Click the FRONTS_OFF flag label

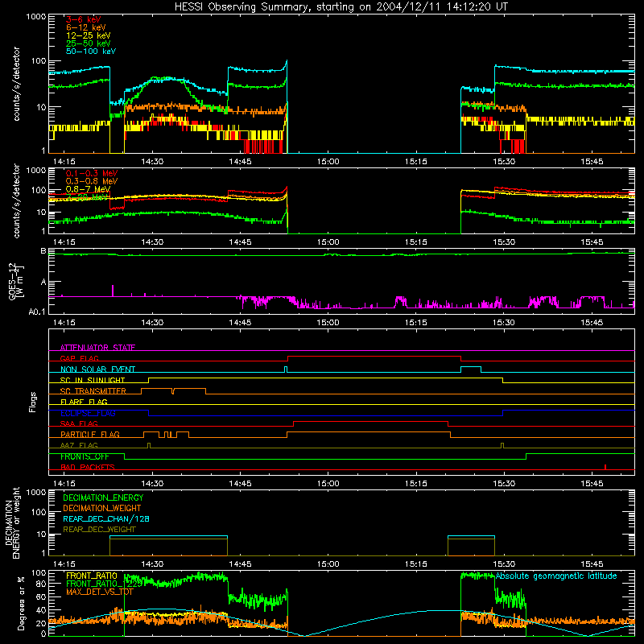tap(85, 456)
